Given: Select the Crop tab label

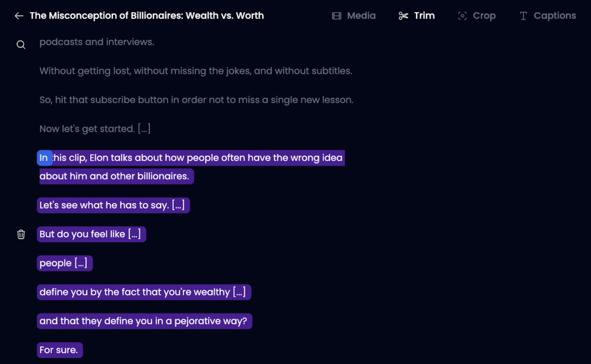Looking at the screenshot, I should 484,16.
